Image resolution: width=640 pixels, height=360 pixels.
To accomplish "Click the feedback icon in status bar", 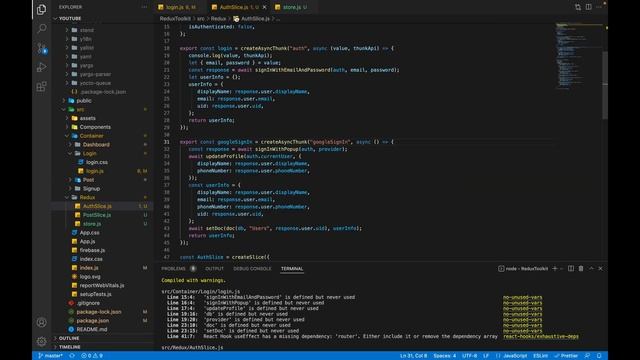I will tap(587, 356).
